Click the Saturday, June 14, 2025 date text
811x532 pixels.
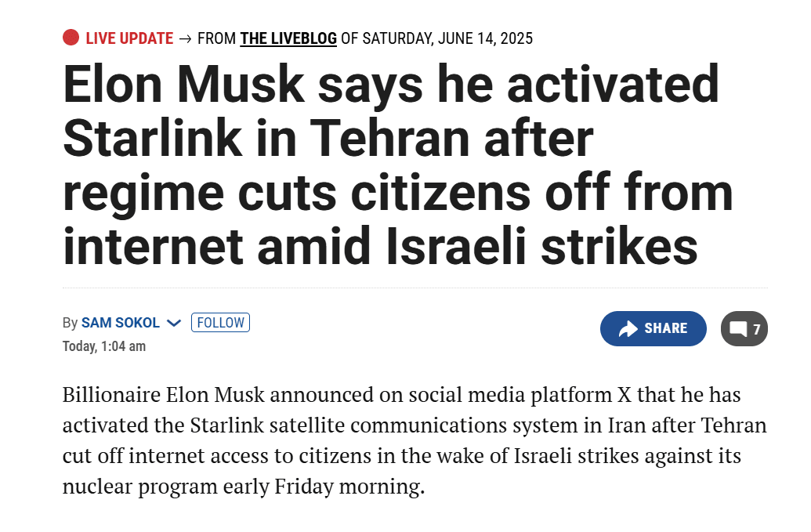[x=447, y=38]
